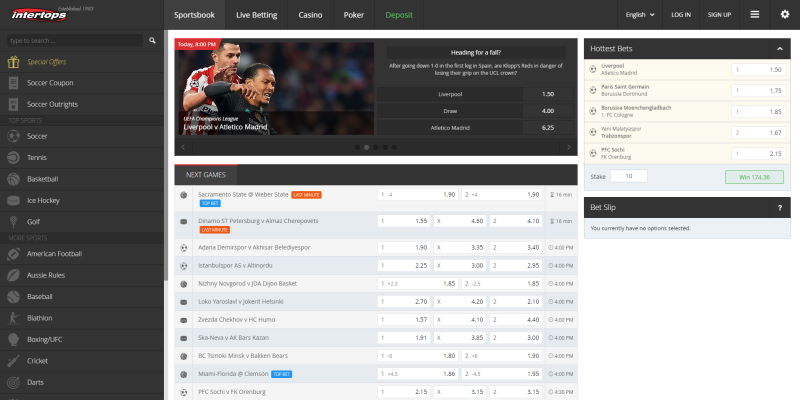800x400 pixels.
Task: Select the Tennis icon in sidebar
Action: click(13, 158)
